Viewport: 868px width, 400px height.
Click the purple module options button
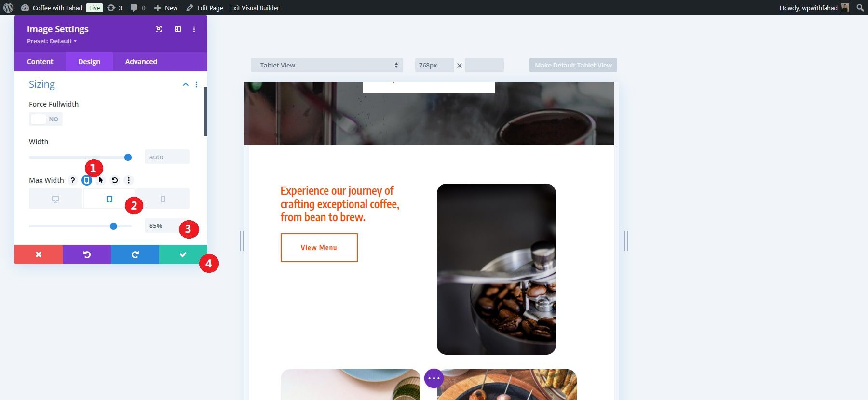click(x=434, y=378)
